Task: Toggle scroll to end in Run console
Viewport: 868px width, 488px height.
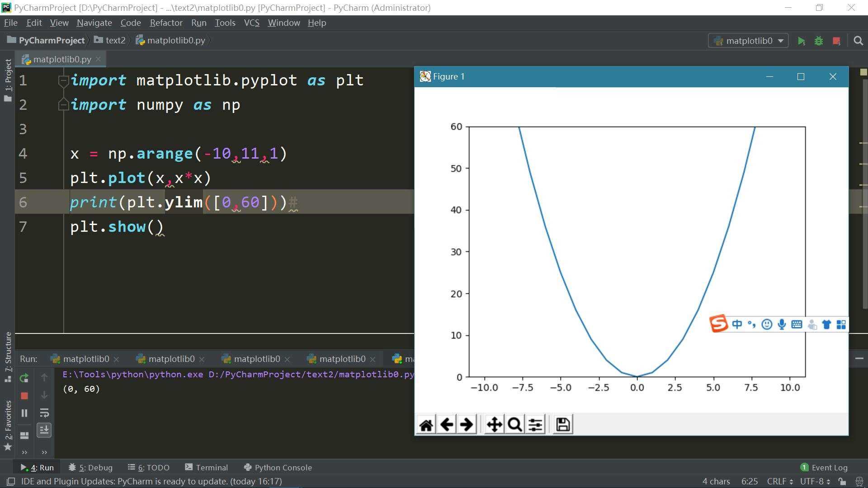Action: click(44, 430)
